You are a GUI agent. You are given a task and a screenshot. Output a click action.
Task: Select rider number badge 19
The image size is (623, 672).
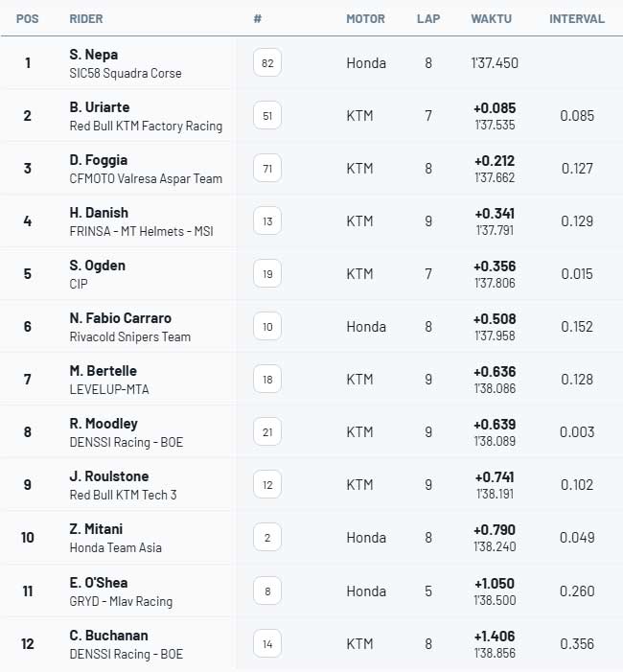click(267, 273)
